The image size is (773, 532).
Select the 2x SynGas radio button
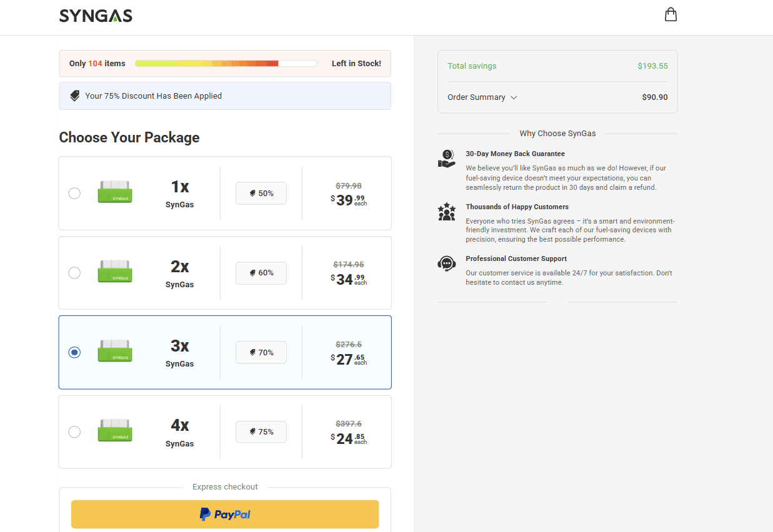pos(74,273)
